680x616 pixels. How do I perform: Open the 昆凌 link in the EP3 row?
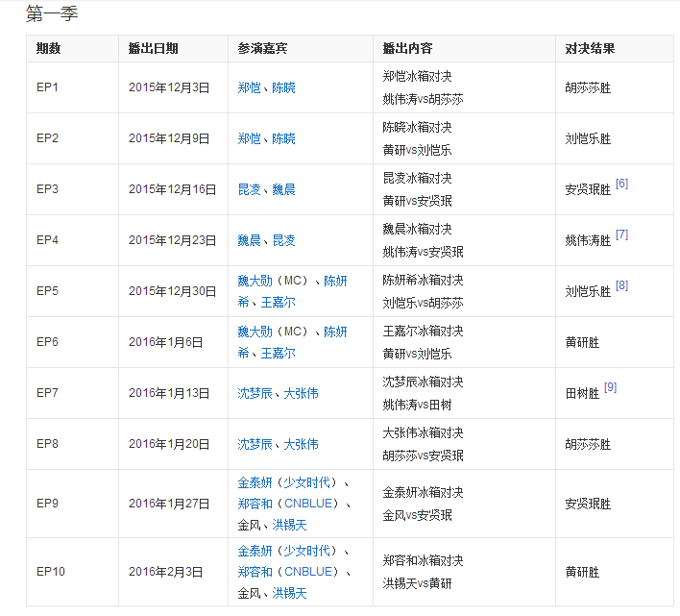pos(249,189)
